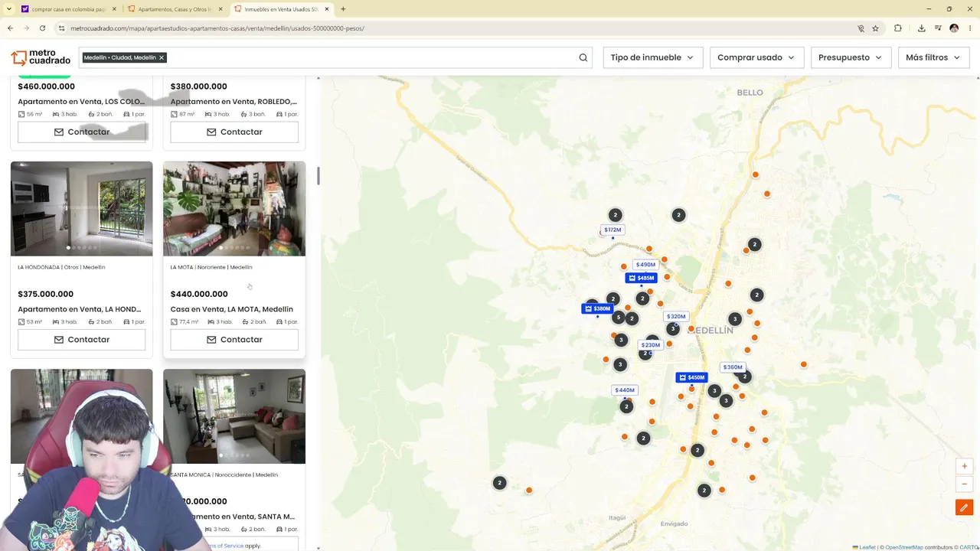Open listing titled Apartamento en Venta, ROBLEDO
The height and width of the screenshot is (551, 980).
click(x=234, y=101)
